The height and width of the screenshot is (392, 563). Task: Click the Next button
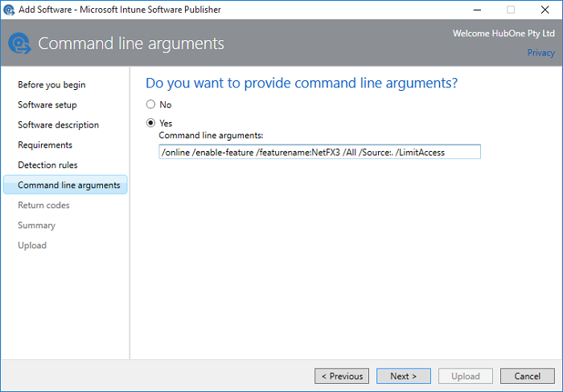pos(403,376)
